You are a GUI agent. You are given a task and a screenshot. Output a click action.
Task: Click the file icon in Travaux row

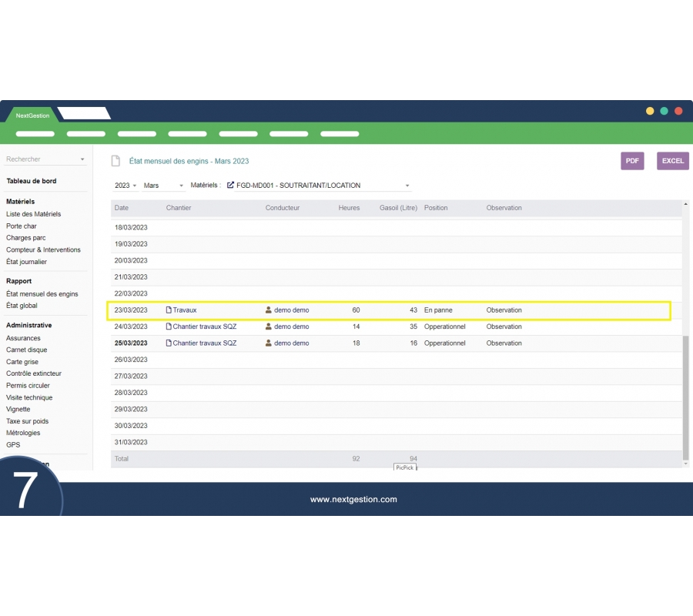[x=169, y=310]
